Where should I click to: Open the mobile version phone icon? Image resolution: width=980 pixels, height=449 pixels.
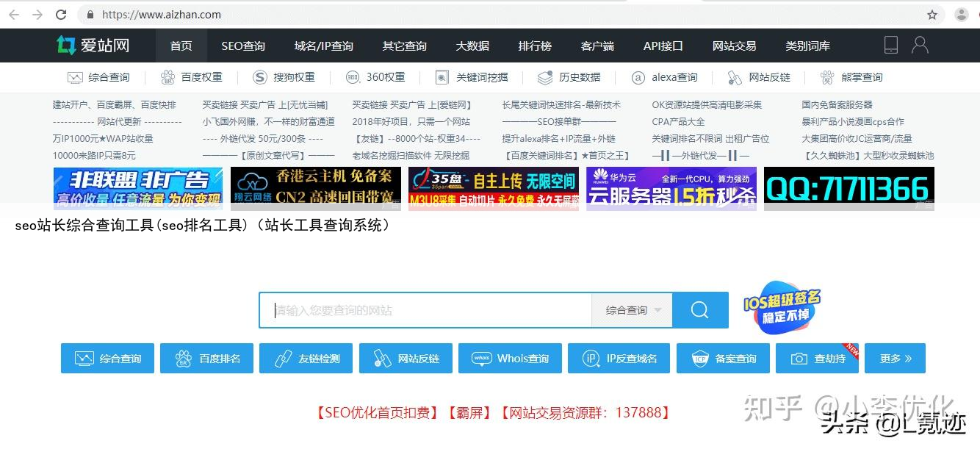tap(890, 46)
